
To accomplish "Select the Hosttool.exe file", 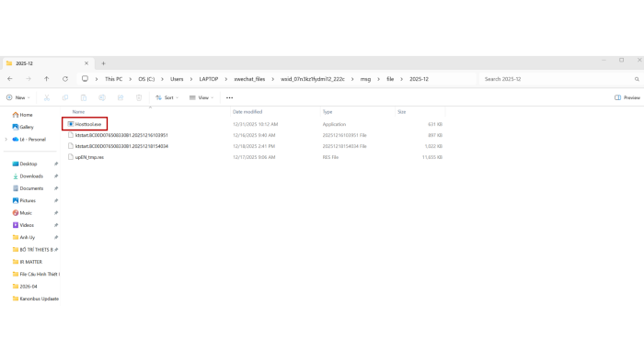I will point(85,124).
